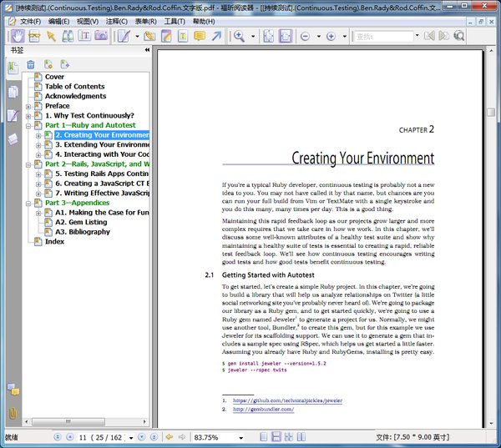Viewport: 501px width, 448px height.
Task: Collapse the bookmark panel with double arrow
Action: coord(147,50)
